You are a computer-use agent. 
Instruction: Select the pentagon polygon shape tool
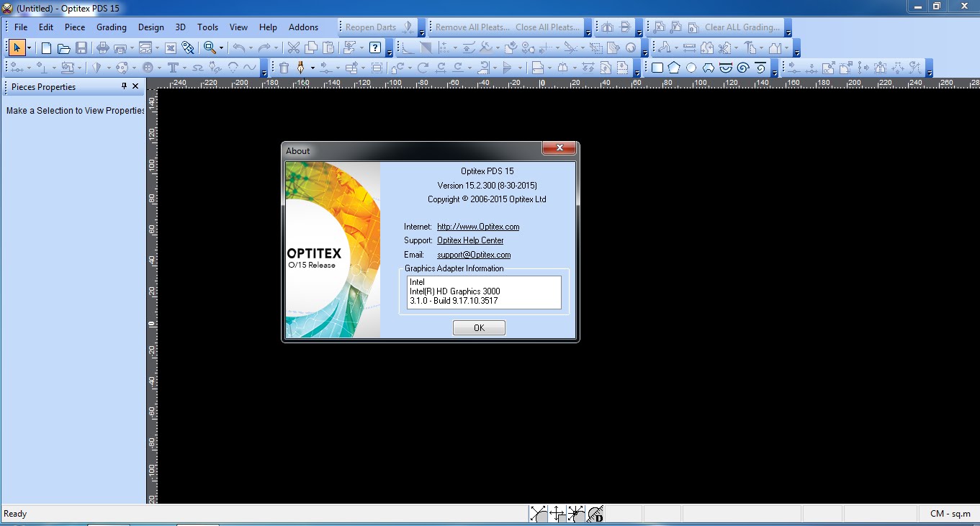674,68
